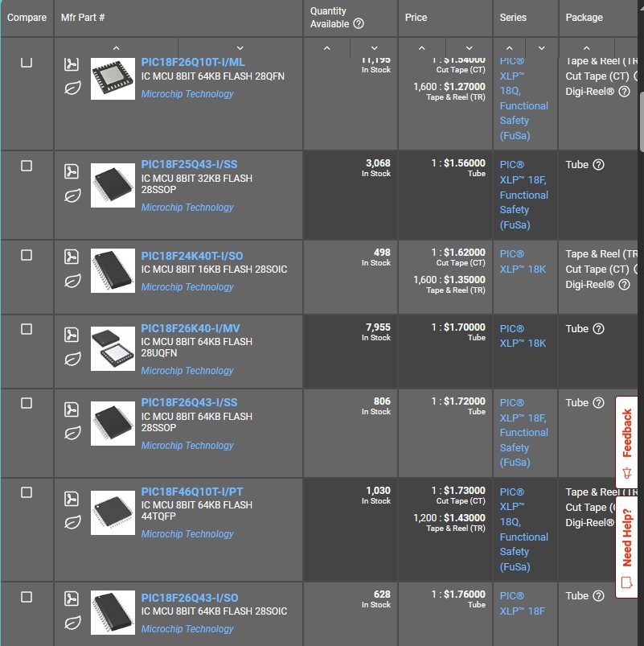Click help icon beside Digi-Reel for PIC18F24K40T-I/SO
Image resolution: width=644 pixels, height=646 pixels.
pyautogui.click(x=624, y=284)
